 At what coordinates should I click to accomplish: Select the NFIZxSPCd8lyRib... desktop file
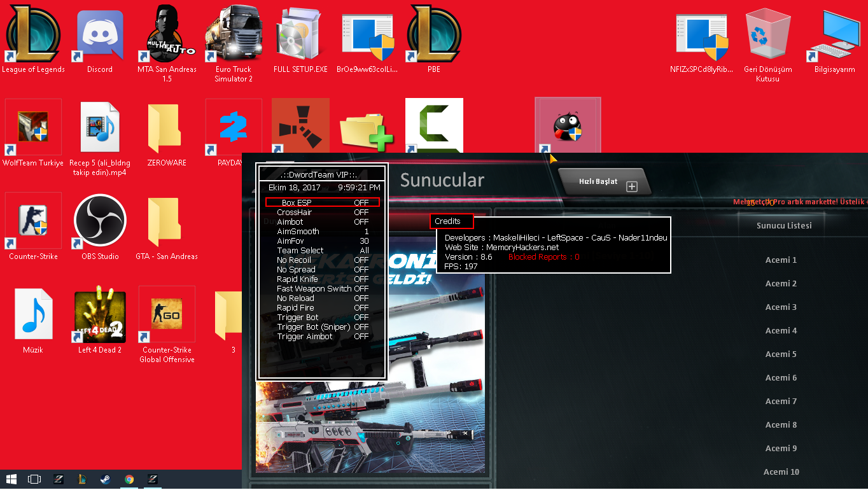pos(701,39)
